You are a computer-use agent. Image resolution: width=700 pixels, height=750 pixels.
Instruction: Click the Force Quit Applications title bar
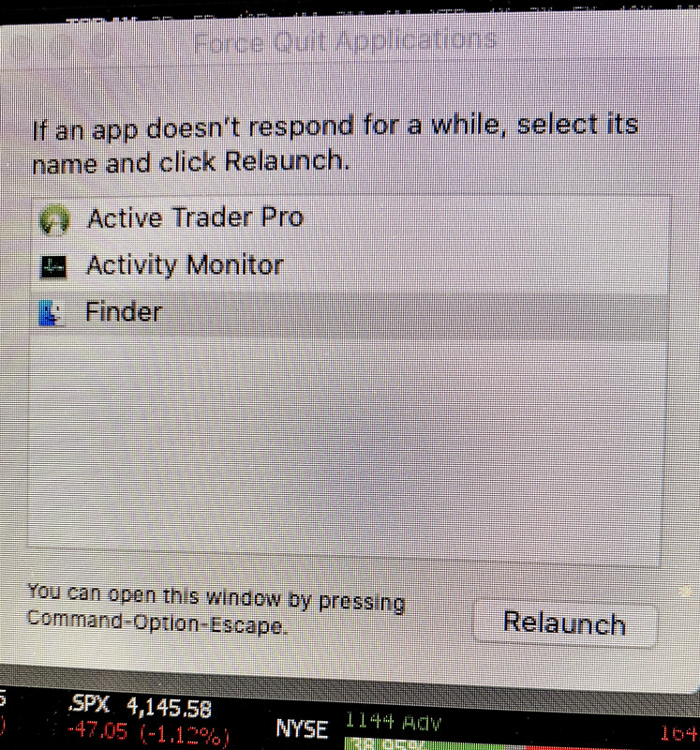345,42
